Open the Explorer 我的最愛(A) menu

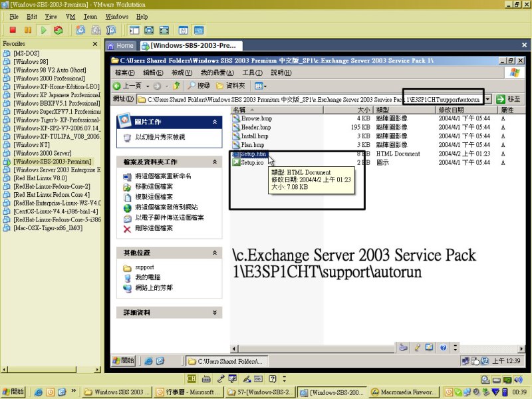[217, 72]
